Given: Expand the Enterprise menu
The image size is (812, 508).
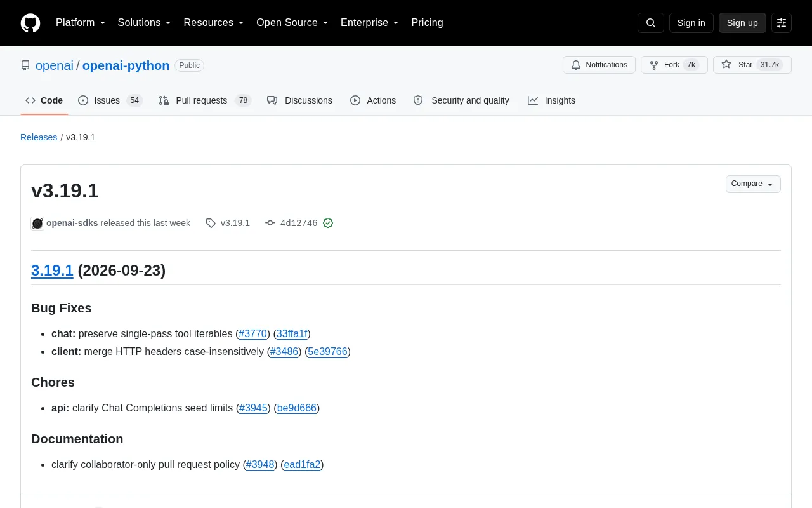Looking at the screenshot, I should coord(370,23).
